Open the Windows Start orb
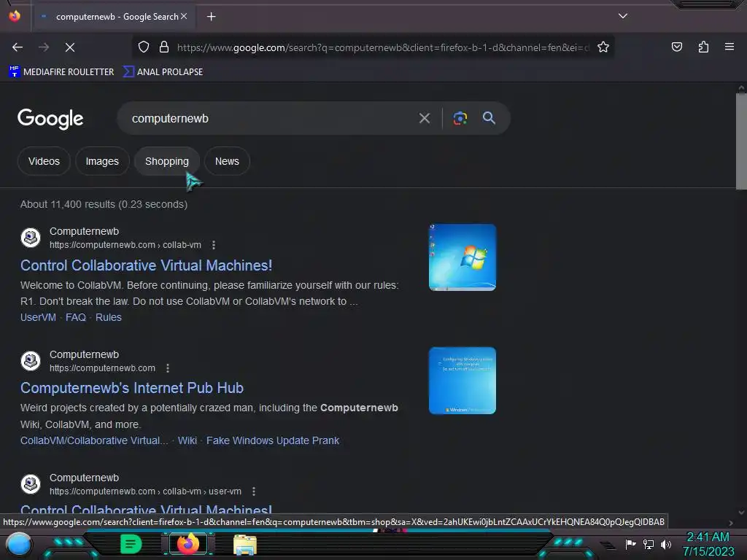Viewport: 747px width, 560px height. (18, 544)
